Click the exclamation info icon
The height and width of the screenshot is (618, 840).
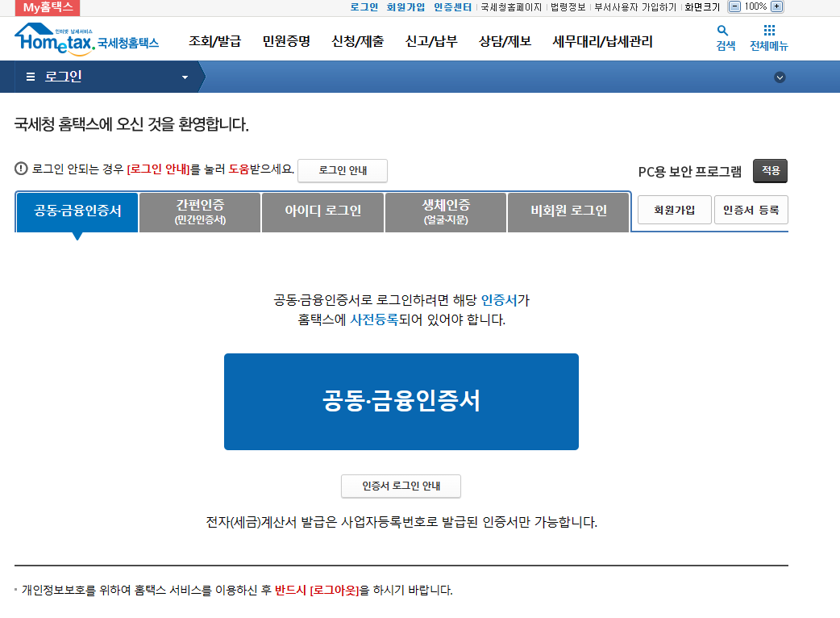(x=21, y=169)
